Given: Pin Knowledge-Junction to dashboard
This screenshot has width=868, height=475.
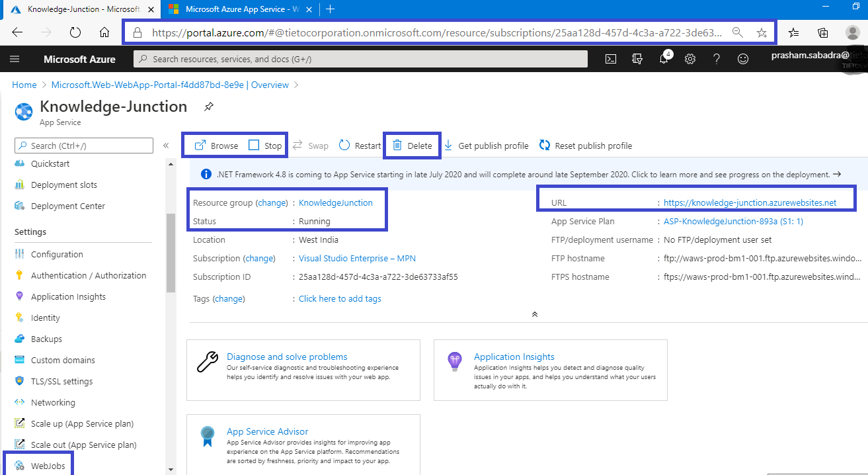Looking at the screenshot, I should (209, 107).
